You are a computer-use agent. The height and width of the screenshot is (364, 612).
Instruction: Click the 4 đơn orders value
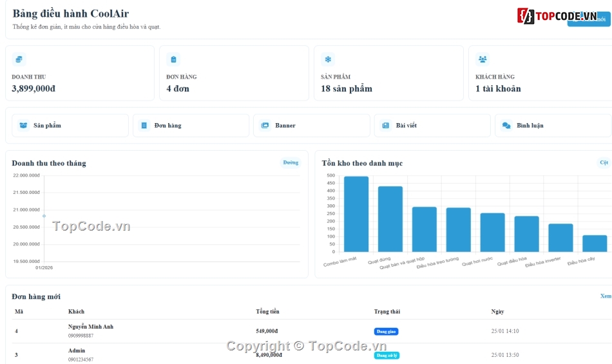(x=178, y=88)
